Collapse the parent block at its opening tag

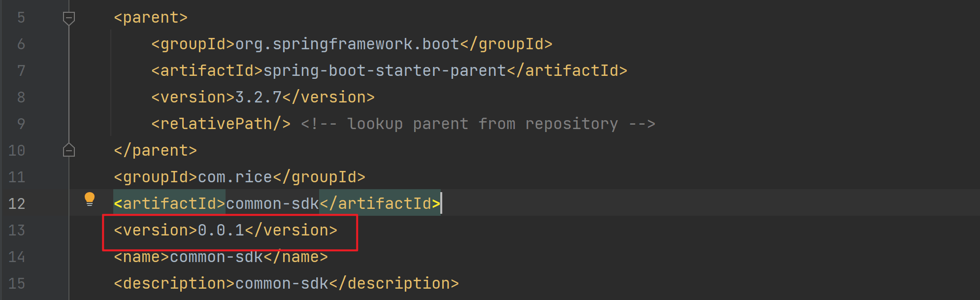click(69, 18)
